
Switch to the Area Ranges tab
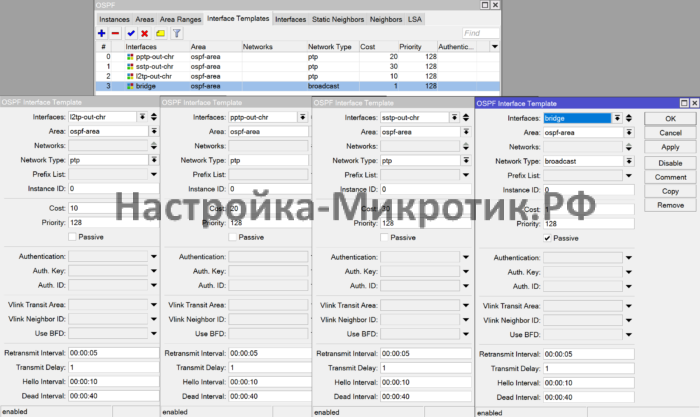(x=180, y=19)
